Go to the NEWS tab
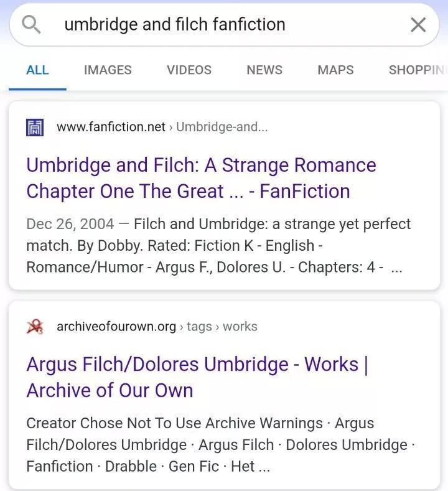This screenshot has height=491, width=448. (x=264, y=70)
